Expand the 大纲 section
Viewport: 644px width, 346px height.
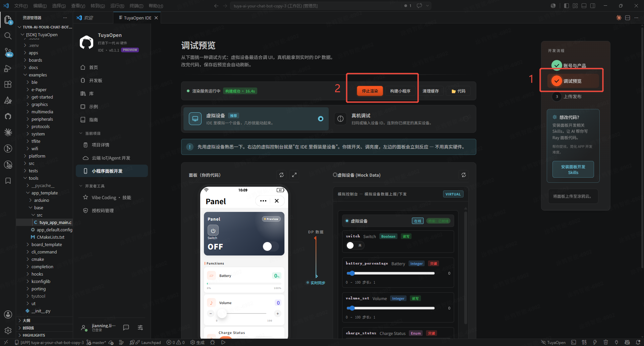44,321
